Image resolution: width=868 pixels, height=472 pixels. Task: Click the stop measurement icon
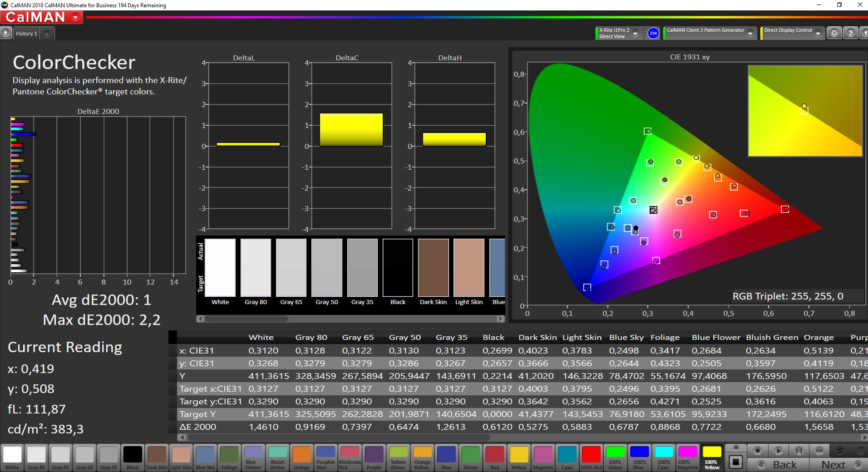(x=757, y=451)
